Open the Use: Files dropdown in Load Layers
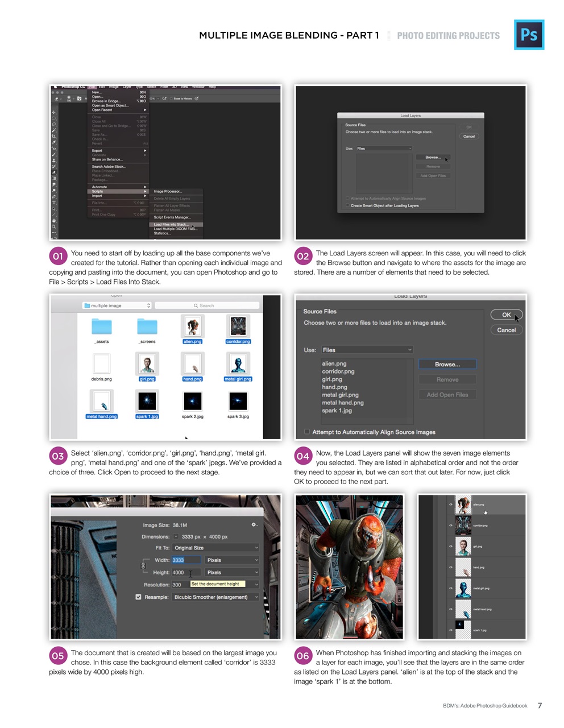 (x=367, y=350)
